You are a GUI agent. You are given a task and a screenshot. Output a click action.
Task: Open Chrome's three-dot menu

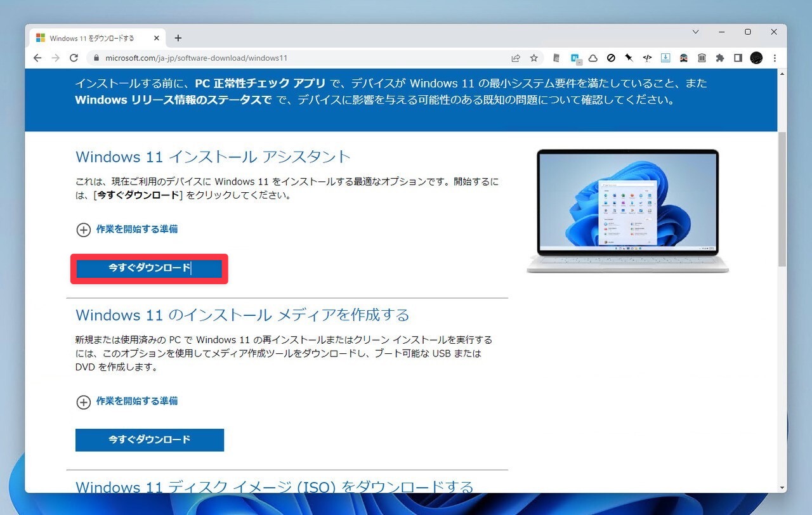775,58
